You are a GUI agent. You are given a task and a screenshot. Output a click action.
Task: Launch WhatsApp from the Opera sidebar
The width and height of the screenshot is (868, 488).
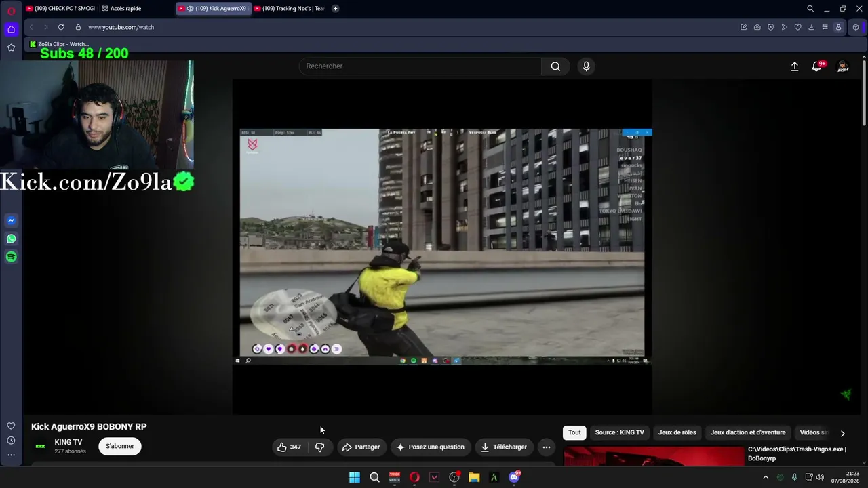tap(11, 239)
